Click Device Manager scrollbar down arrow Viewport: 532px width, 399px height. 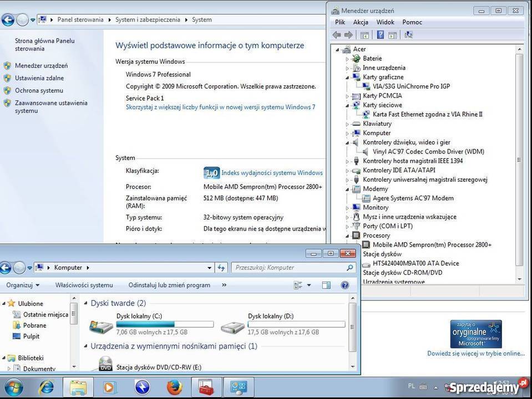pyautogui.click(x=519, y=279)
